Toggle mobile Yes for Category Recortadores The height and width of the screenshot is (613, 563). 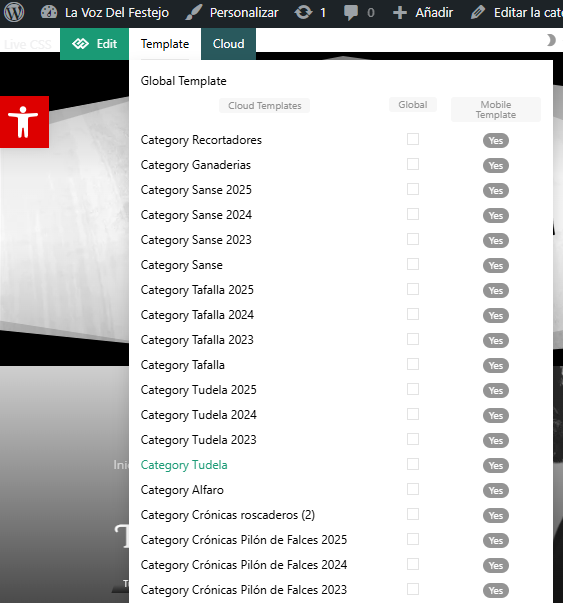click(496, 141)
